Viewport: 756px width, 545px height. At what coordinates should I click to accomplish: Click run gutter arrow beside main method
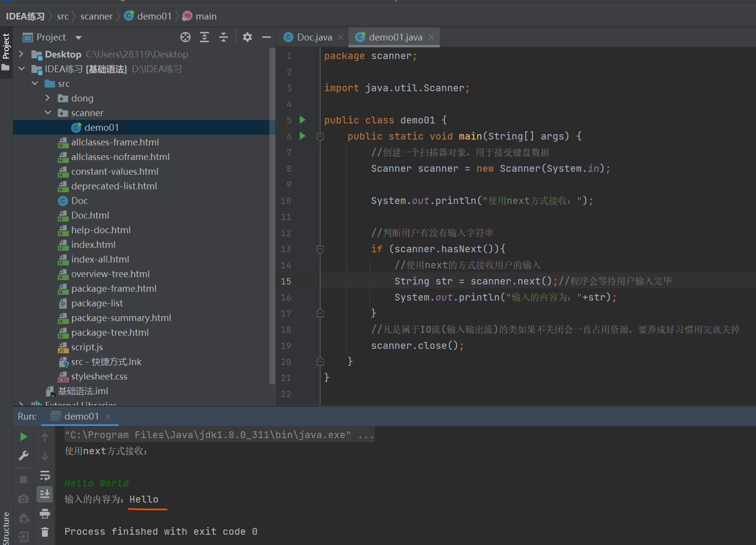[302, 136]
